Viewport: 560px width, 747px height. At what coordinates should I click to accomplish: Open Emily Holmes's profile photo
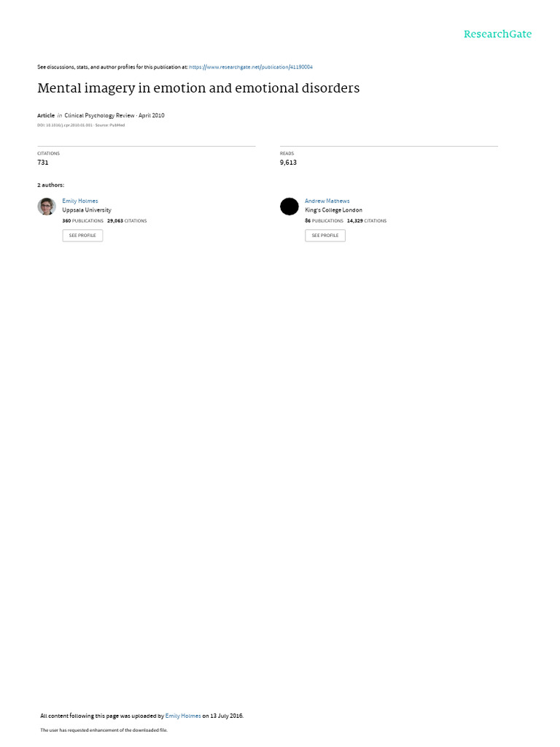pos(47,206)
